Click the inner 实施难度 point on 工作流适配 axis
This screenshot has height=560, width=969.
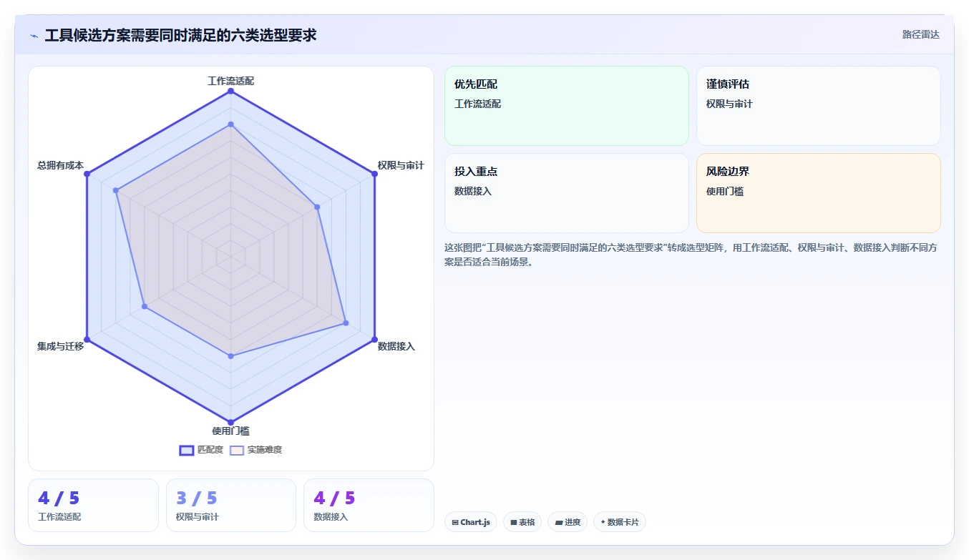point(230,124)
